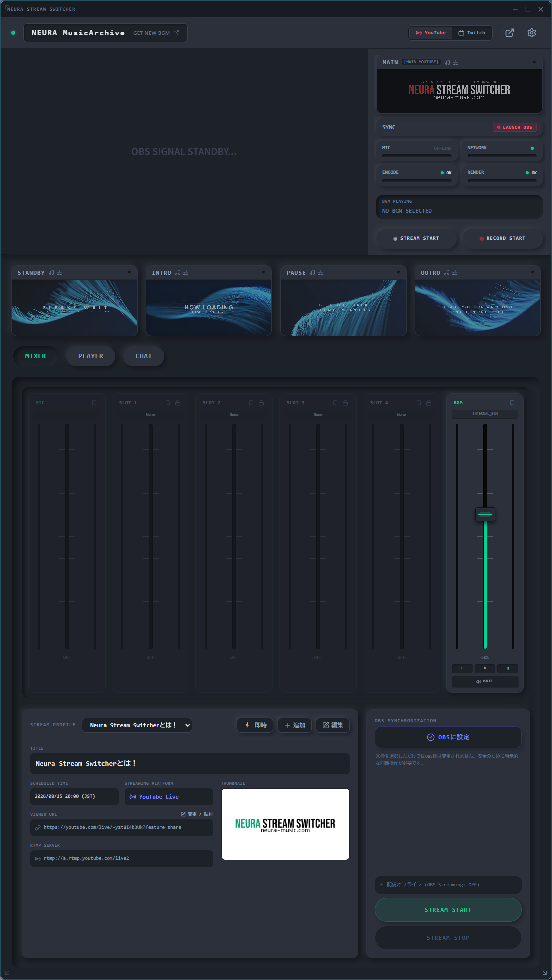Open the sliders icon on INTRO scene

click(186, 273)
